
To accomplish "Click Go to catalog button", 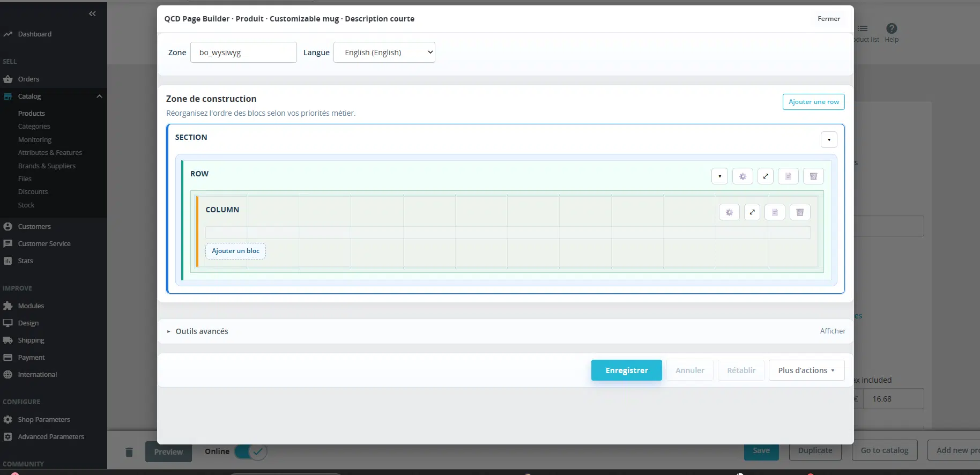I will point(885,450).
